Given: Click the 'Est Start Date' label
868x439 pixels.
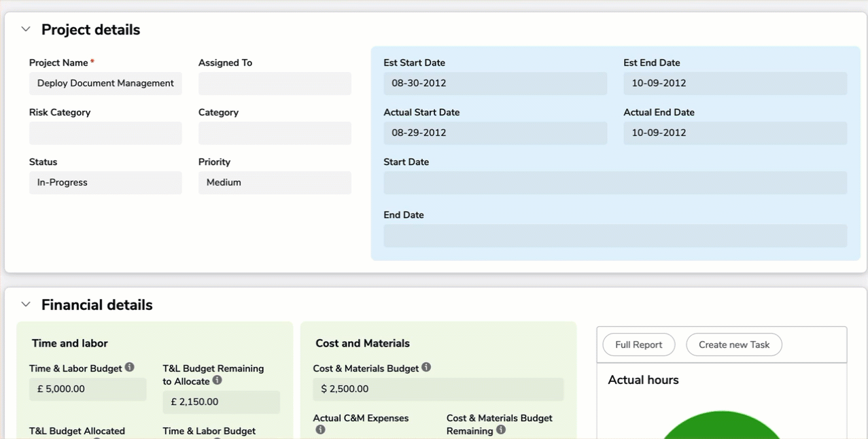Looking at the screenshot, I should (x=415, y=63).
